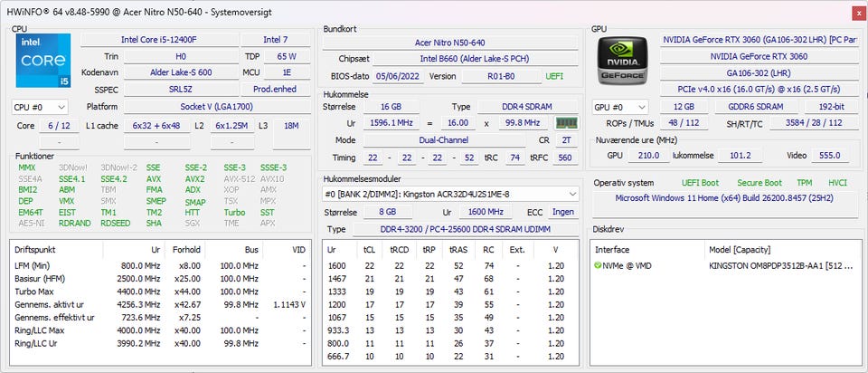Click the TPM indicator
This screenshot has height=373, width=868.
805,182
